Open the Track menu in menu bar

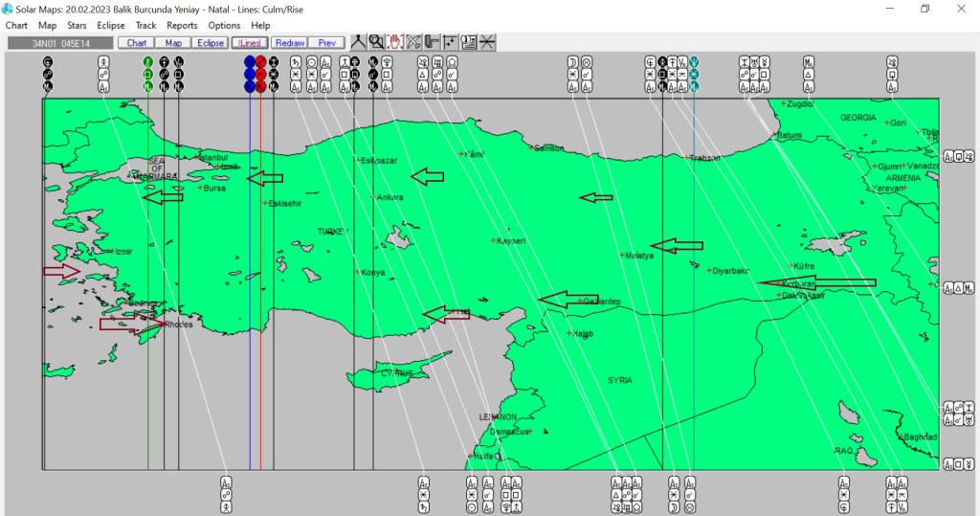145,26
